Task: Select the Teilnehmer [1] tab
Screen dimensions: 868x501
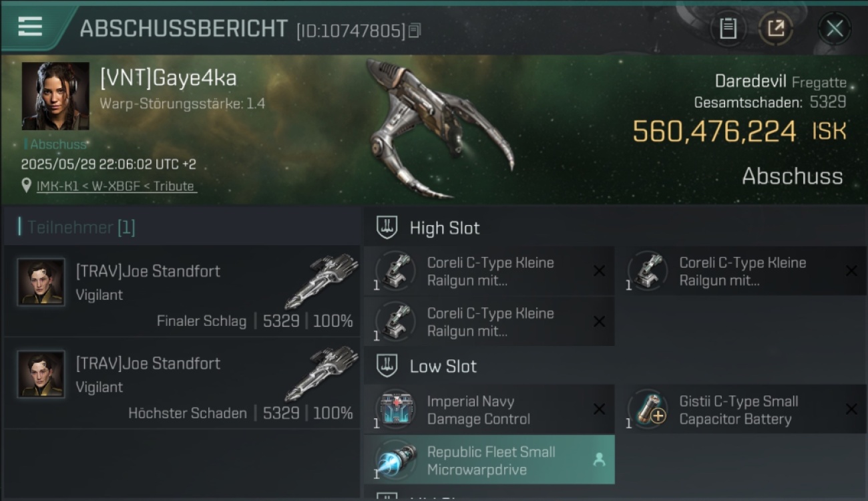Action: tap(80, 227)
